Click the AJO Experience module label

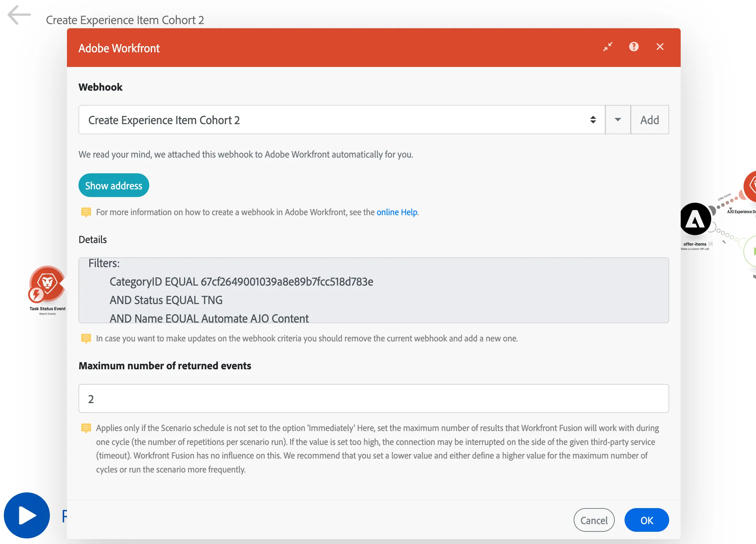[x=741, y=212]
